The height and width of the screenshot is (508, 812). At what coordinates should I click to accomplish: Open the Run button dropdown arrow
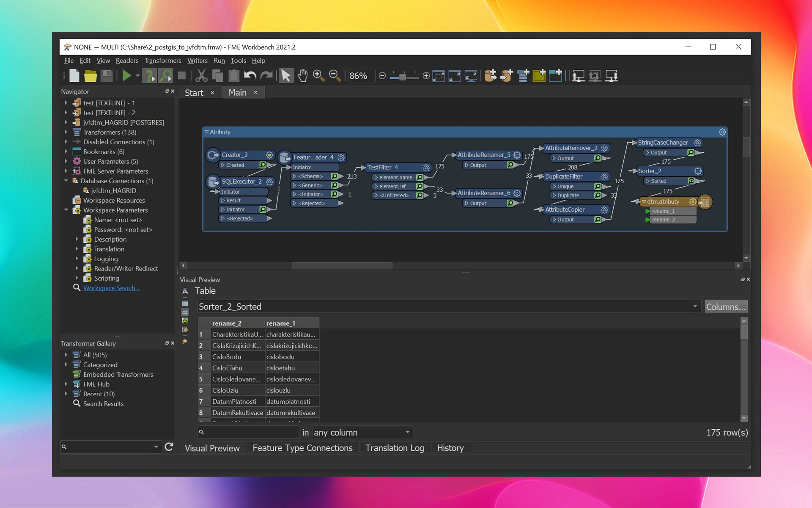point(137,76)
